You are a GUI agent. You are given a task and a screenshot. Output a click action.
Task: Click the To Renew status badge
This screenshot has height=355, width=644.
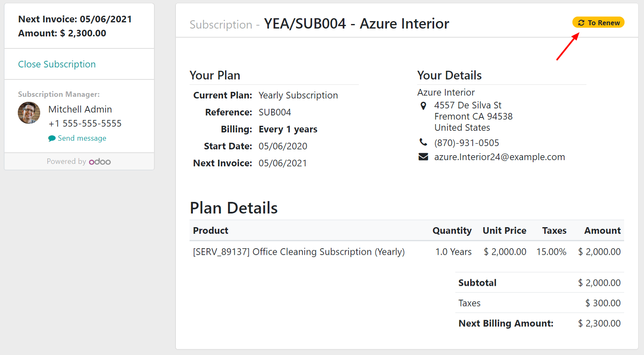click(x=598, y=22)
